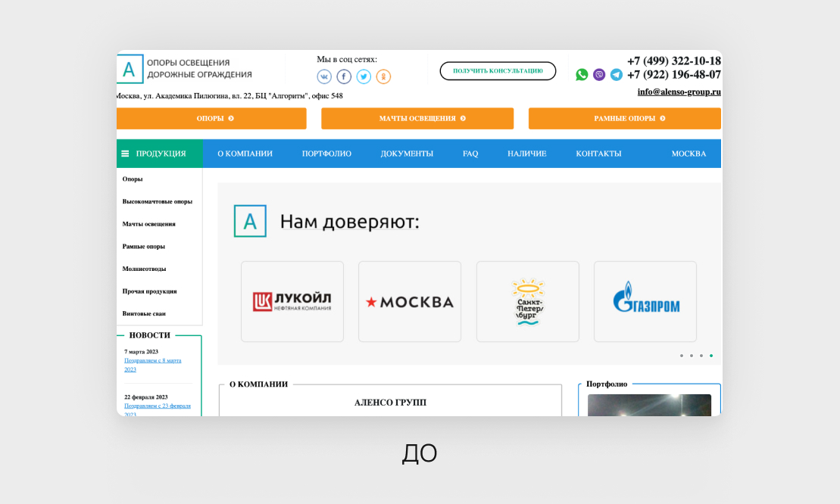Screen dimensions: 840x504
Task: Click the hamburger icon next to ПРОДУКЦИЯ
Action: (x=125, y=154)
